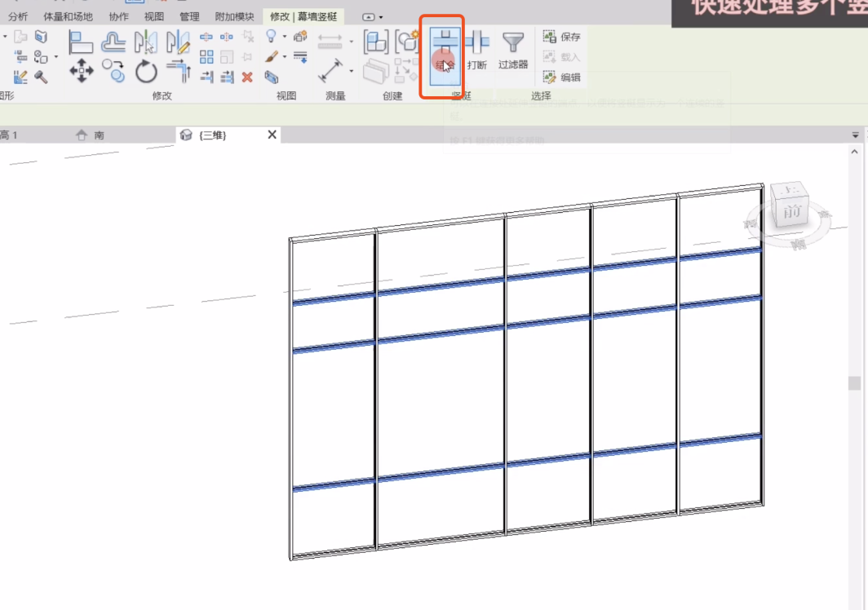Click the vertical scrollbar thumb

[854, 383]
